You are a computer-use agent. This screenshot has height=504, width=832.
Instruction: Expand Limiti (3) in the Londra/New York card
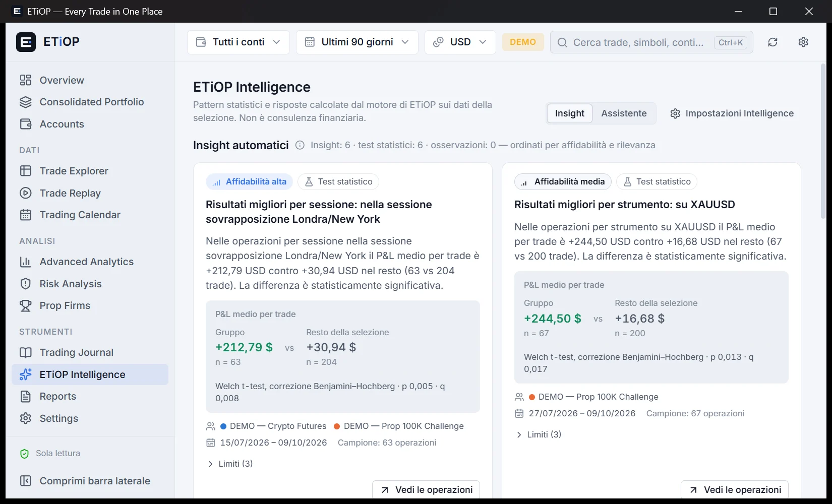(x=230, y=464)
